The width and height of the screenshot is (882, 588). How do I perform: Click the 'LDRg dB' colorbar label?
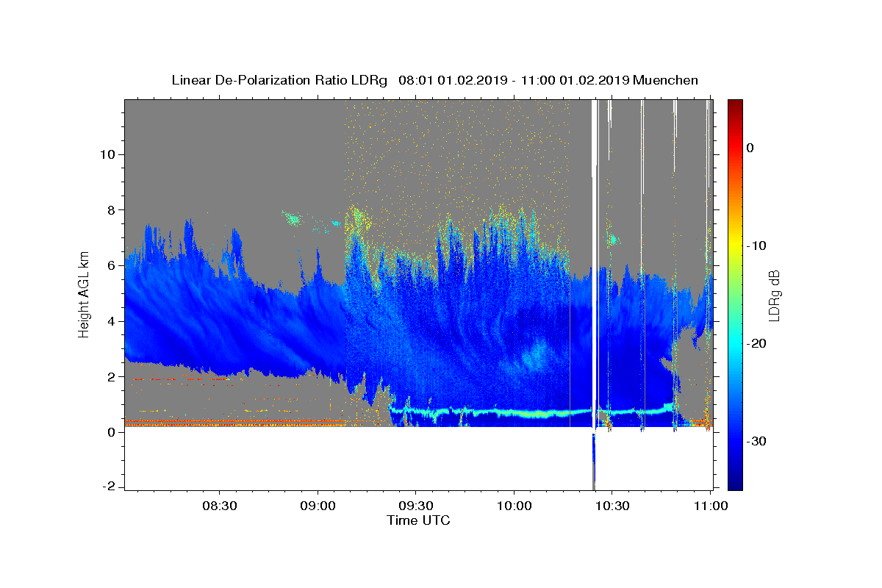tap(774, 295)
